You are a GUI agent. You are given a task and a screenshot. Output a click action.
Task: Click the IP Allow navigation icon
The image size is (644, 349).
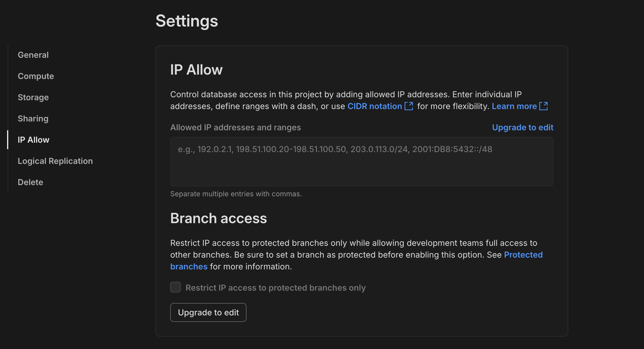click(34, 139)
